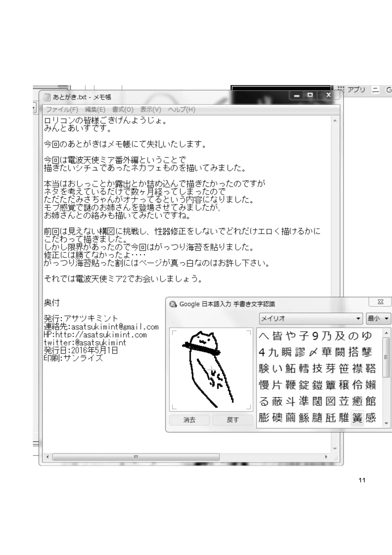Viewport: 392px width, 555px height.
Task: Maximize the メモ帳 window
Action: 310,95
